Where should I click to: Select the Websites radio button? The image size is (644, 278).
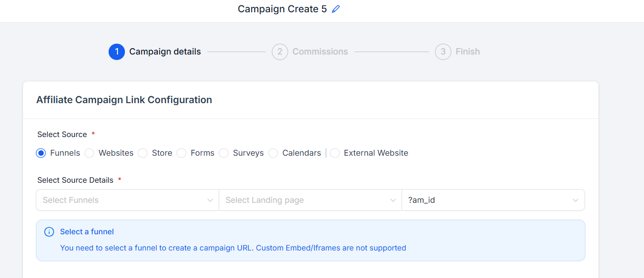click(89, 153)
